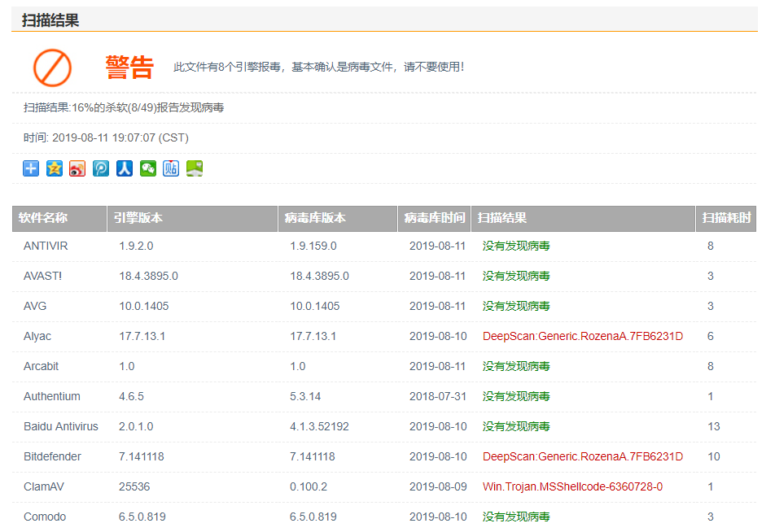Click Comodo's 没有发现病毒 result
This screenshot has height=532, width=775.
(516, 517)
